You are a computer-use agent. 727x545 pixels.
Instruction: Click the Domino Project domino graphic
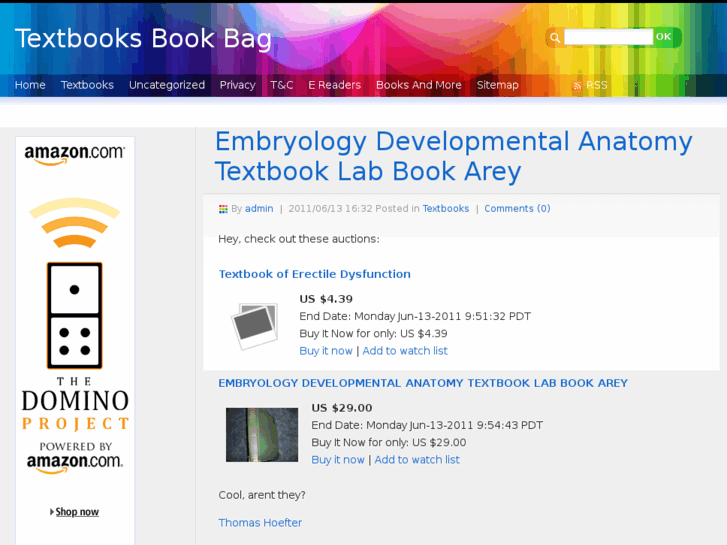(x=75, y=315)
